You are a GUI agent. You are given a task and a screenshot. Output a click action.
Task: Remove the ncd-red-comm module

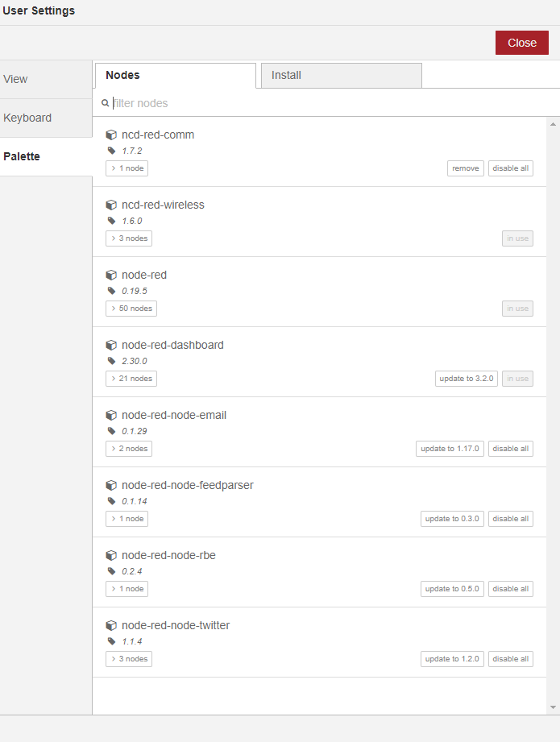pyautogui.click(x=466, y=168)
